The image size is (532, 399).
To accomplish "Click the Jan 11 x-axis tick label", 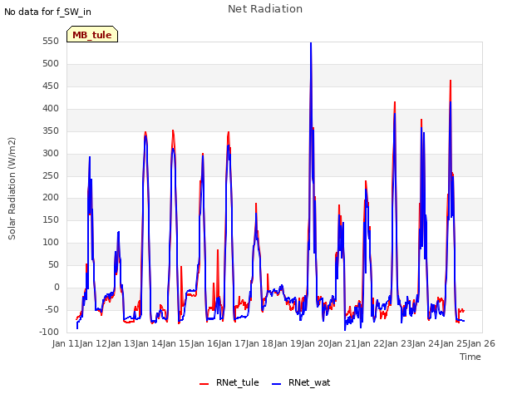I will [x=66, y=343].
